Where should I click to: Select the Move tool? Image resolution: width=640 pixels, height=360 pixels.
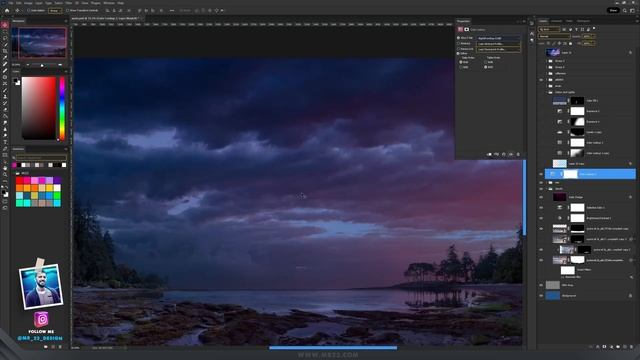[x=5, y=25]
